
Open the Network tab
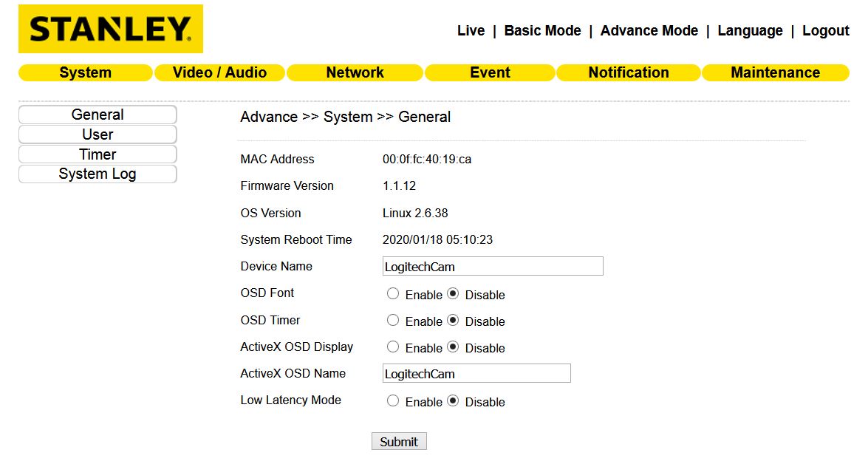coord(355,72)
